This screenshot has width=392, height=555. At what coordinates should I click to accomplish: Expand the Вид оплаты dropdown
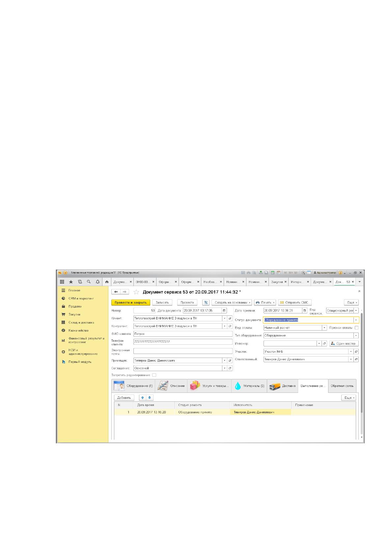tap(324, 328)
